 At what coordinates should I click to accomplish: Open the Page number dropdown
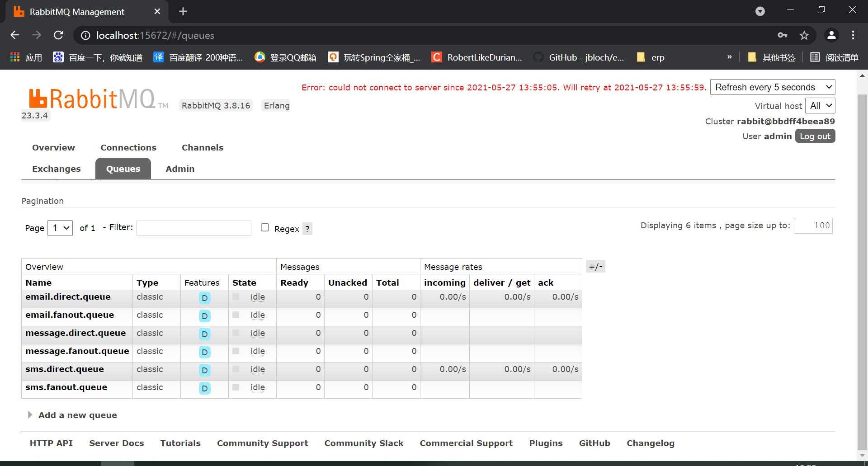(60, 228)
